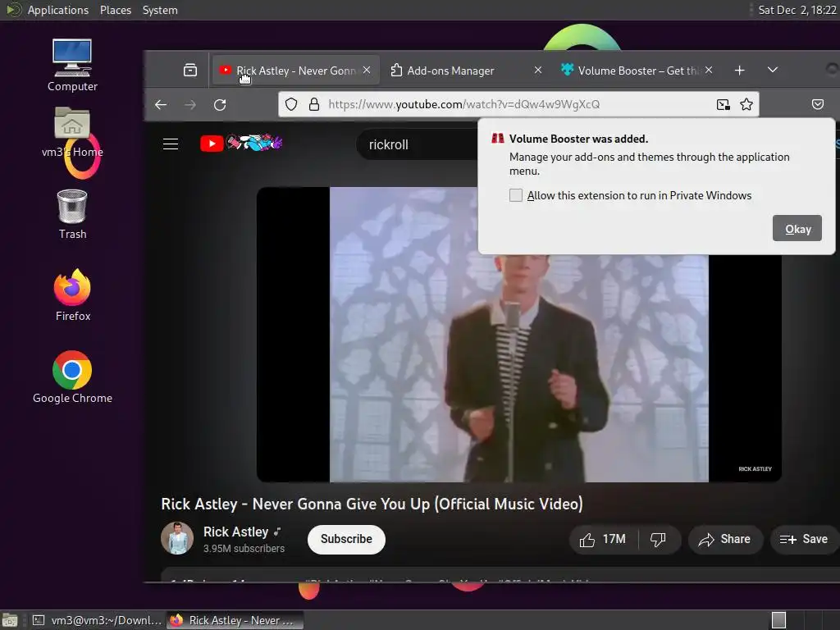Open the Places menu
This screenshot has width=840, height=630.
[116, 10]
